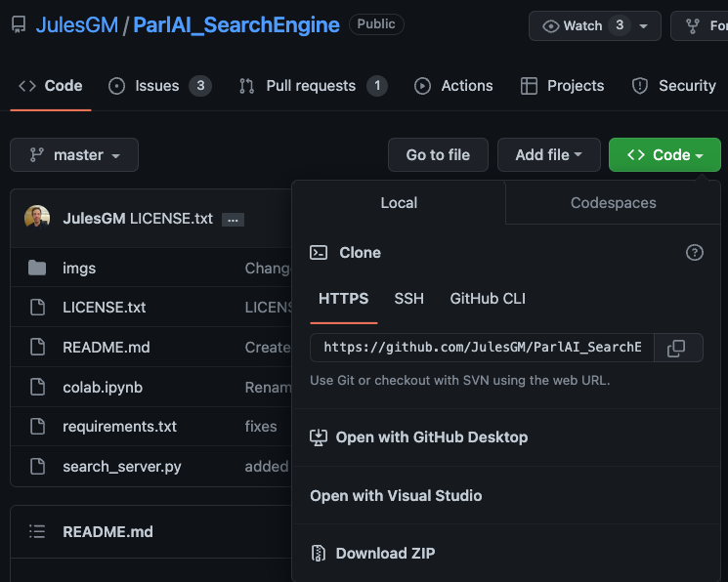Click the file icon beside search_server.py
Image resolution: width=728 pixels, height=582 pixels.
(x=37, y=466)
